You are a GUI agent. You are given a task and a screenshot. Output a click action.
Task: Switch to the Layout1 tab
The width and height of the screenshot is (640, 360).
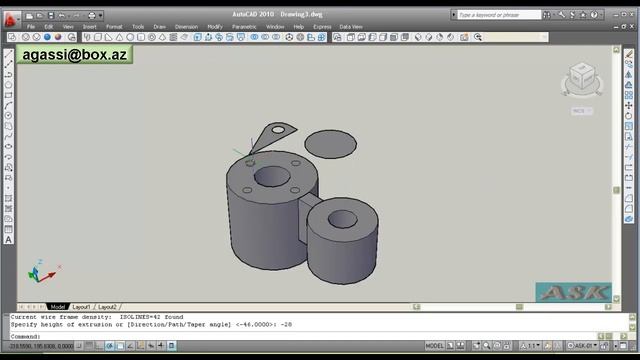pos(81,307)
